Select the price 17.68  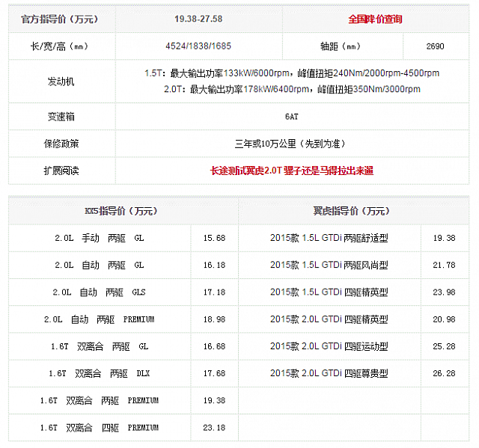coord(215,373)
